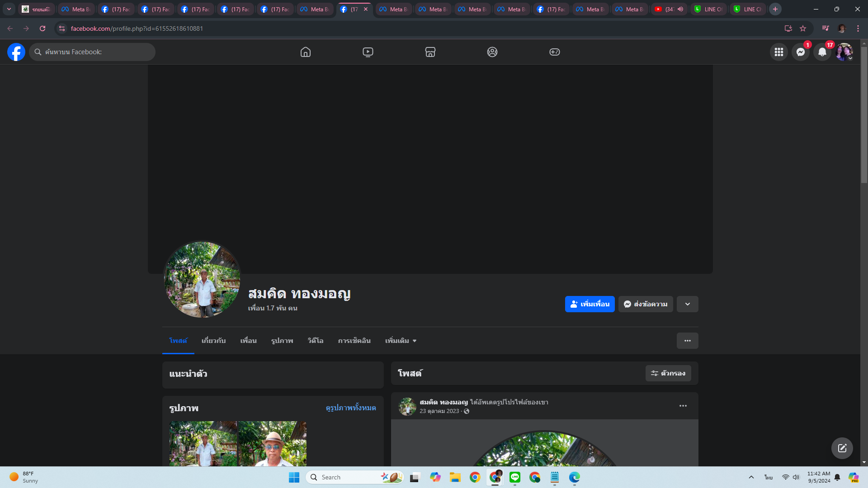This screenshot has height=488, width=868.
Task: Open the Chrome tab search dropdown arrow
Action: click(x=9, y=9)
